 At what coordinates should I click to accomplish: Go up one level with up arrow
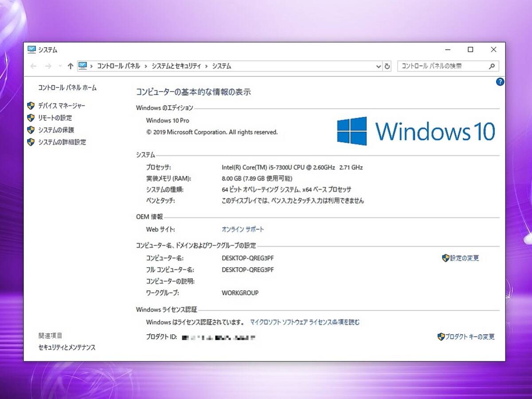70,66
